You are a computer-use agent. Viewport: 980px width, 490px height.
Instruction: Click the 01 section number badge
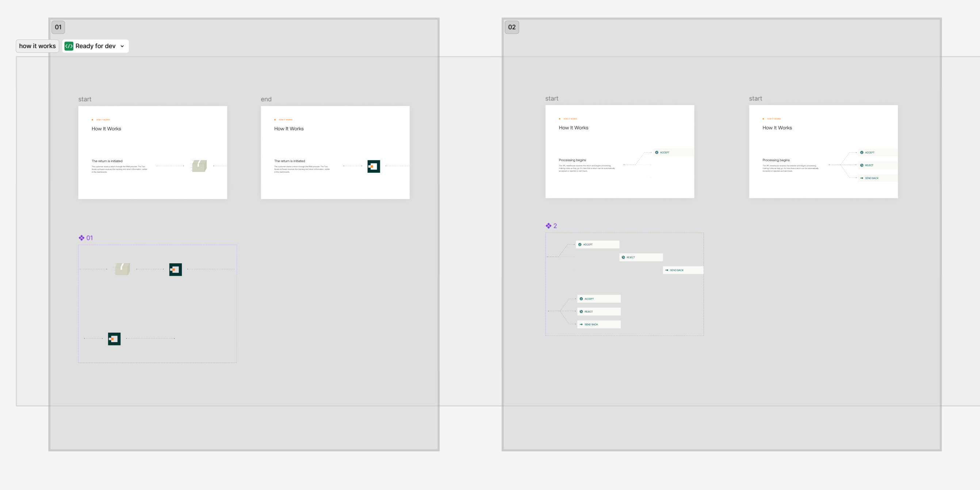point(58,27)
